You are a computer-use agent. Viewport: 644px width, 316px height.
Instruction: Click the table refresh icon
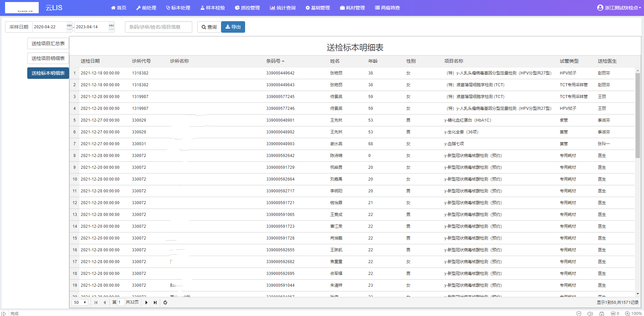pyautogui.click(x=165, y=303)
